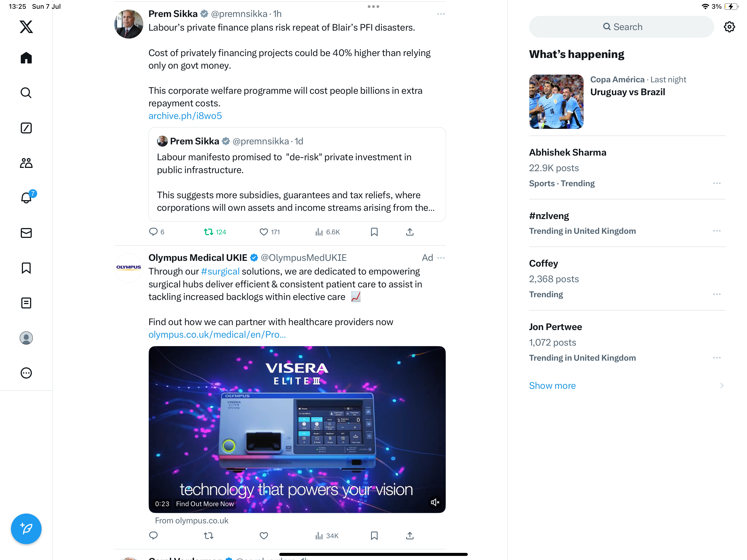Open Lists icon in sidebar

point(26,303)
